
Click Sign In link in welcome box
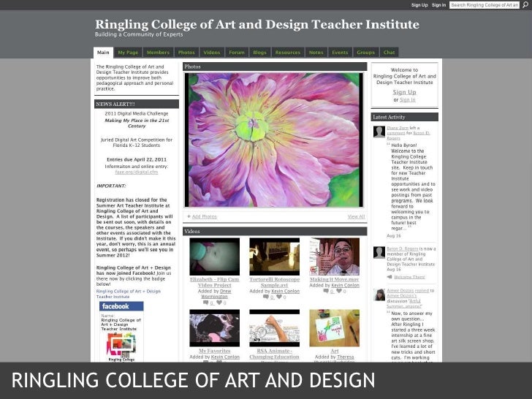pos(408,99)
